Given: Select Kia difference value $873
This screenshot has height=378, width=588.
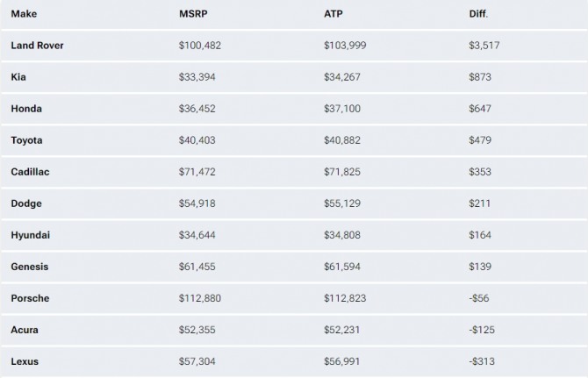Looking at the screenshot, I should pos(480,77).
